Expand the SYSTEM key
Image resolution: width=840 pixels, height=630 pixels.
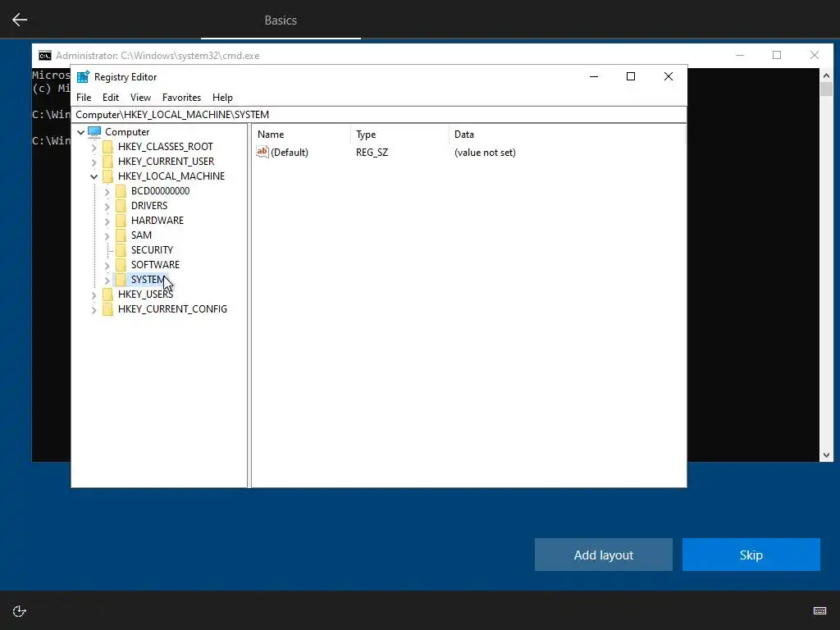click(x=107, y=280)
